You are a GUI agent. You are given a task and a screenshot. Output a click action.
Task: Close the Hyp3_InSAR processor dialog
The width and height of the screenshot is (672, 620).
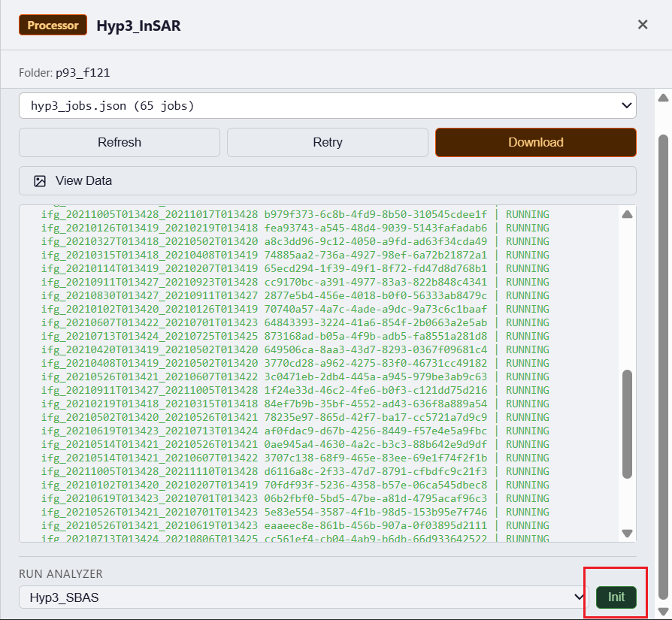pyautogui.click(x=643, y=25)
